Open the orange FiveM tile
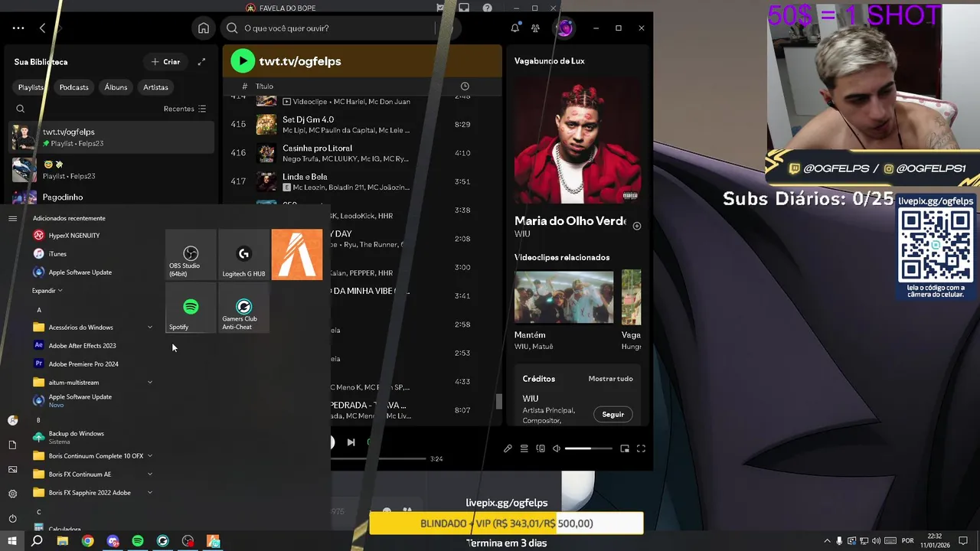The height and width of the screenshot is (551, 980). [x=297, y=255]
